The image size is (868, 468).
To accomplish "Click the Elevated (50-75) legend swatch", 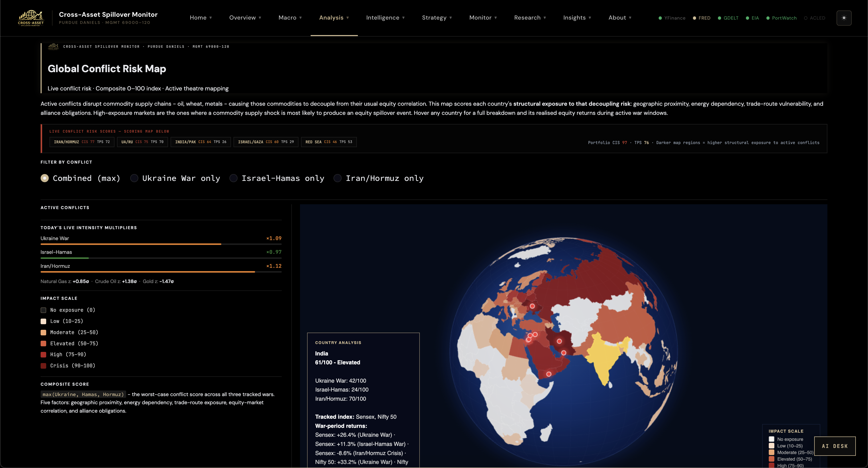I will point(43,344).
